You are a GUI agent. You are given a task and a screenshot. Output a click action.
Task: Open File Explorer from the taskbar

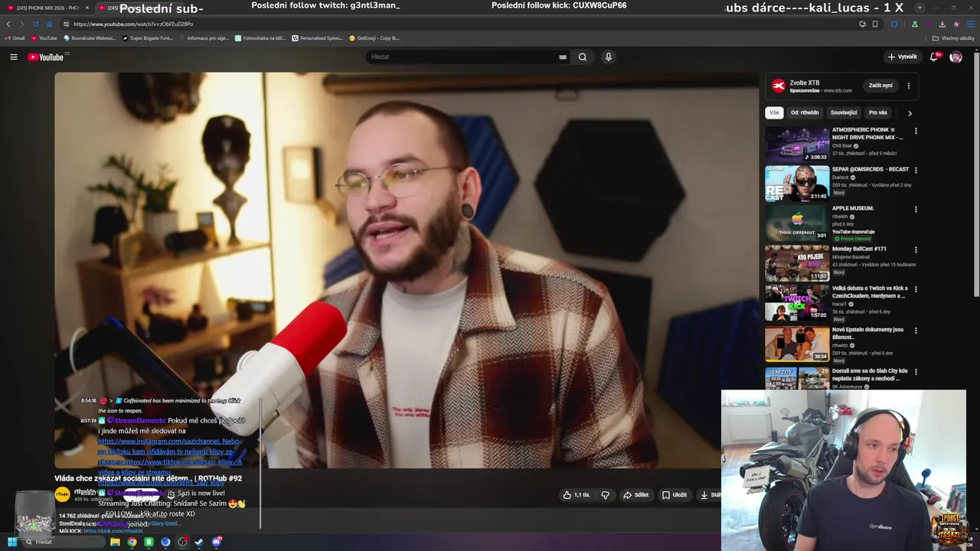115,542
